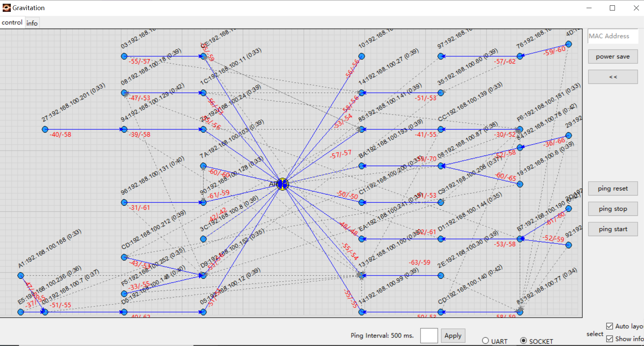Click node F5:192.168.100.252 circle

[x=124, y=294]
